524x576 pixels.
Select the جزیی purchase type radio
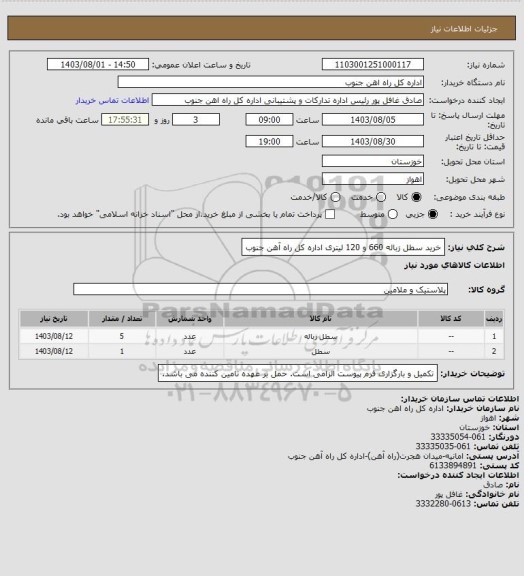(x=433, y=214)
